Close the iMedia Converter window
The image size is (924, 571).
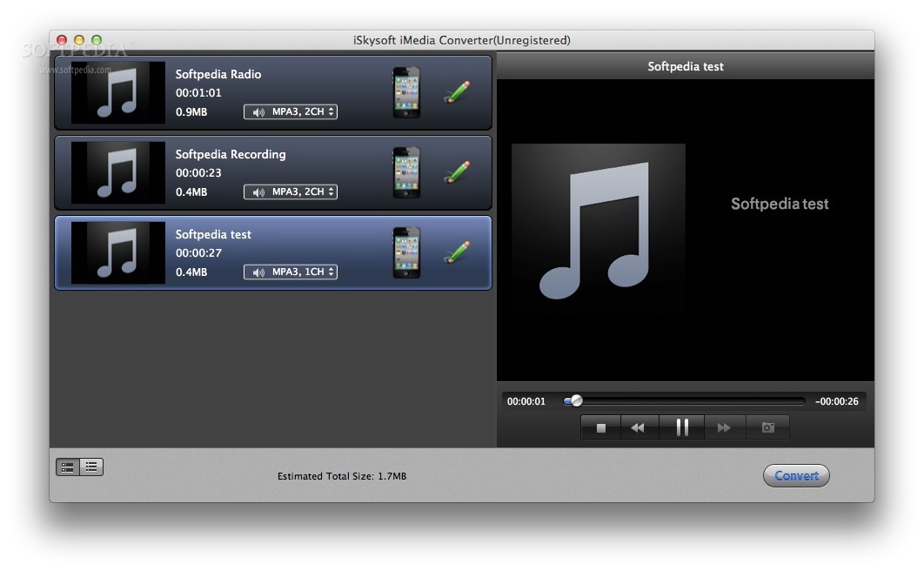(x=61, y=40)
